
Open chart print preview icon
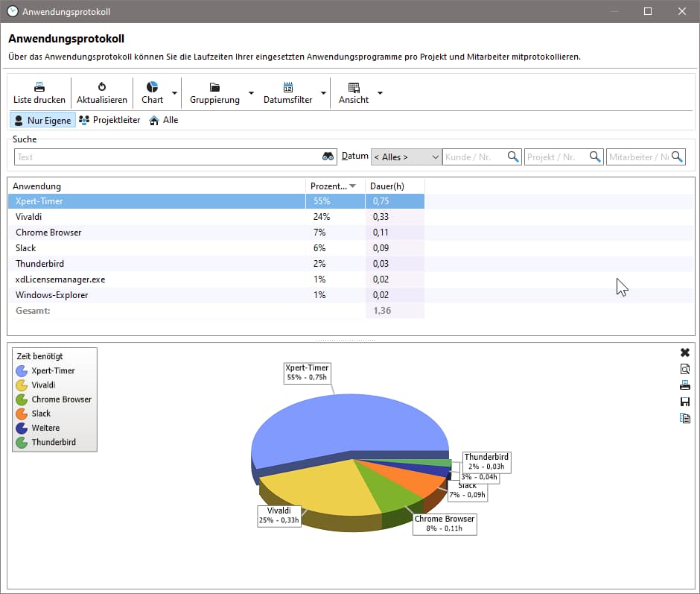point(685,369)
